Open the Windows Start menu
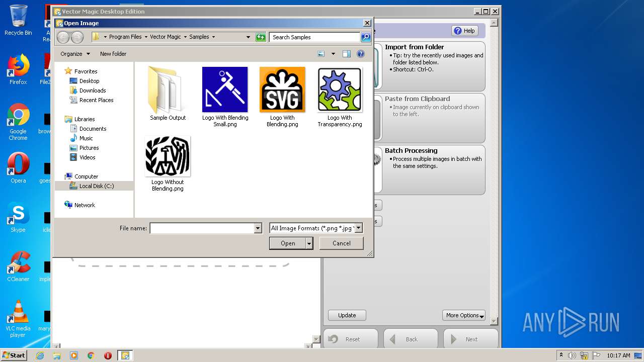The image size is (644, 362). point(14,355)
